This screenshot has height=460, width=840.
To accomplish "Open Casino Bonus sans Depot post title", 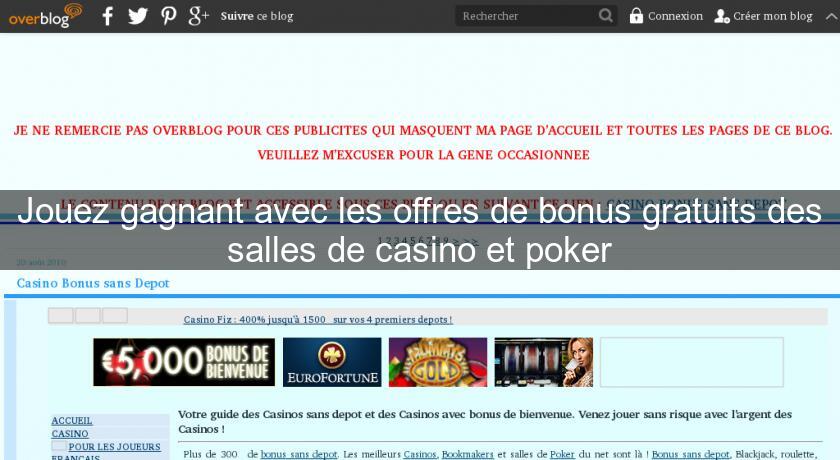I will tap(93, 283).
